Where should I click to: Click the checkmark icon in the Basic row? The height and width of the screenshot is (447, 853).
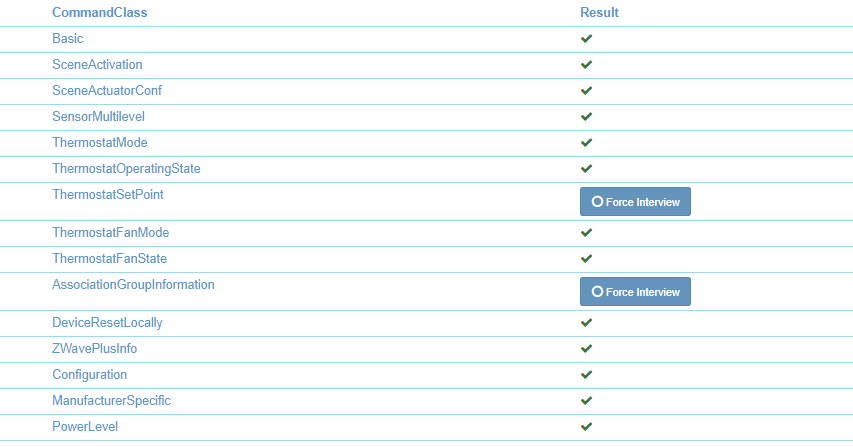[x=587, y=39]
